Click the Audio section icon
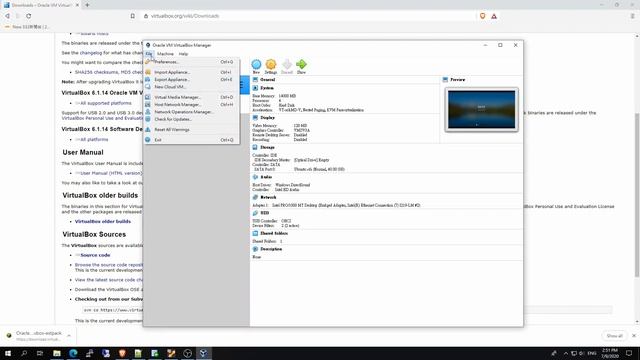Viewport: 640px width, 360px height. coord(255,177)
